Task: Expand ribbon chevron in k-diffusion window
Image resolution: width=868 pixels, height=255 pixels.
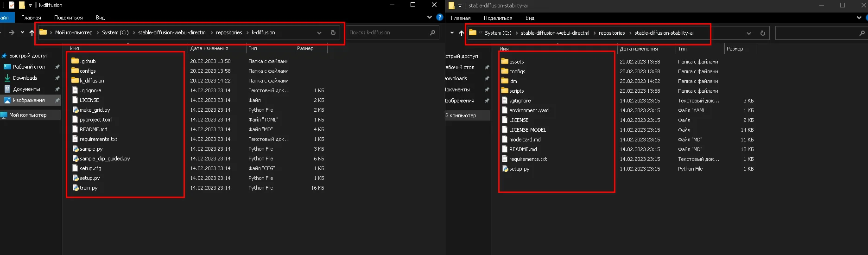Action: point(429,17)
